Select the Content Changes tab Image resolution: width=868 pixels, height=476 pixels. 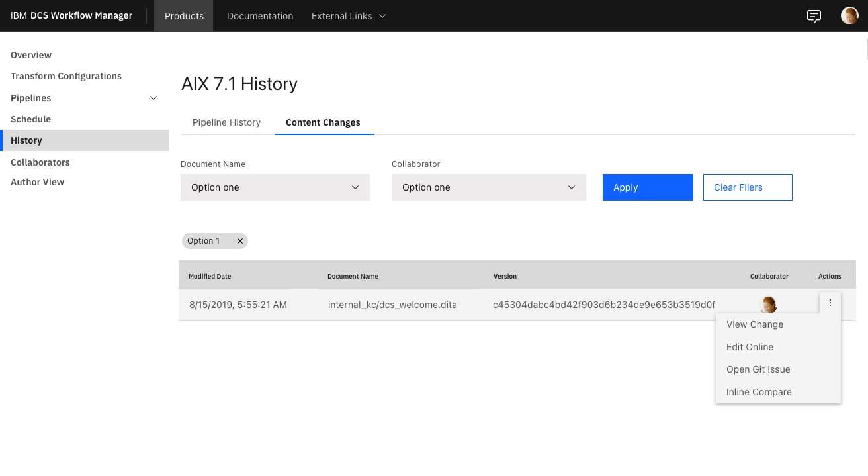pyautogui.click(x=323, y=122)
